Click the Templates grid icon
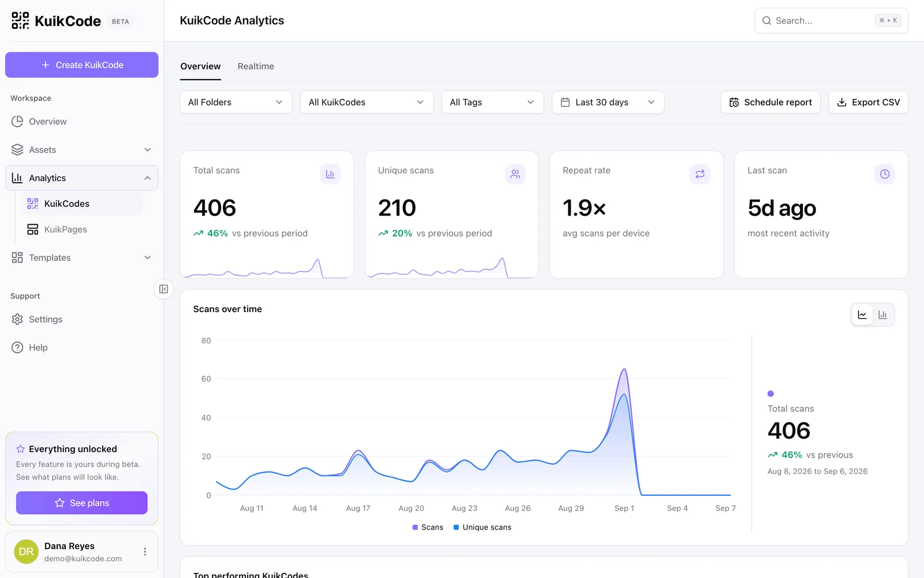The image size is (924, 578). 17,258
